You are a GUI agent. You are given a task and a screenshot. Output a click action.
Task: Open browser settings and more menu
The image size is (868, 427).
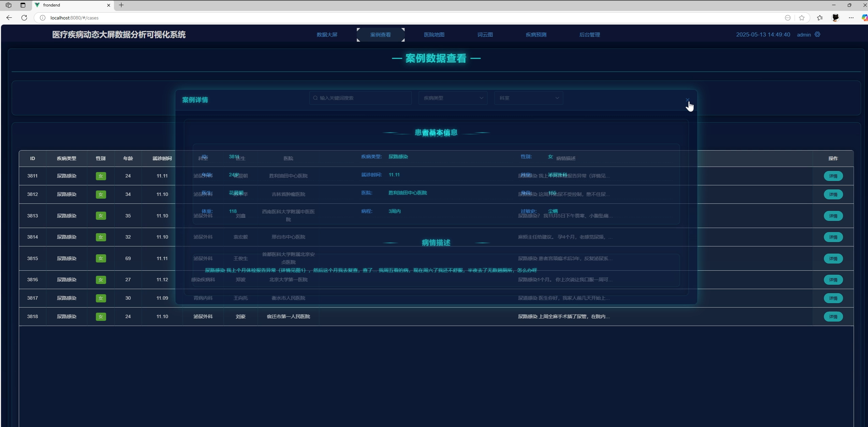pyautogui.click(x=851, y=18)
